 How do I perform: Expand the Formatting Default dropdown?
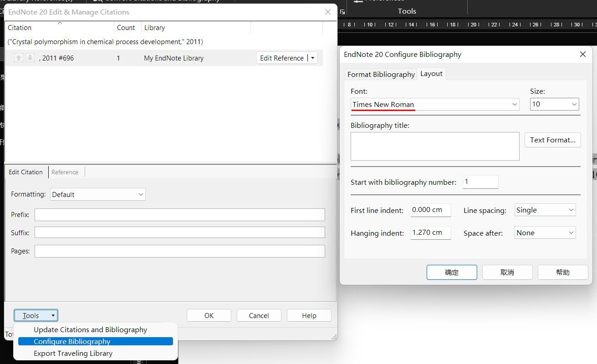(98, 194)
